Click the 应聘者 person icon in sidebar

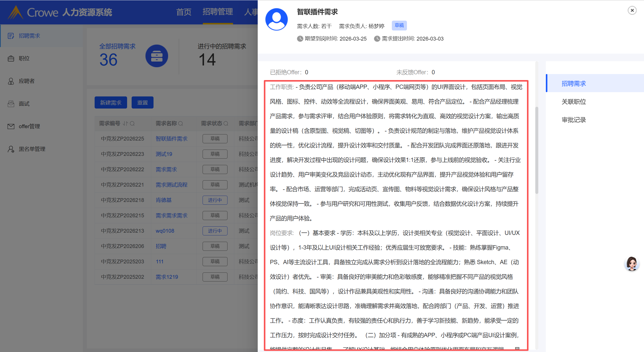pos(11,81)
